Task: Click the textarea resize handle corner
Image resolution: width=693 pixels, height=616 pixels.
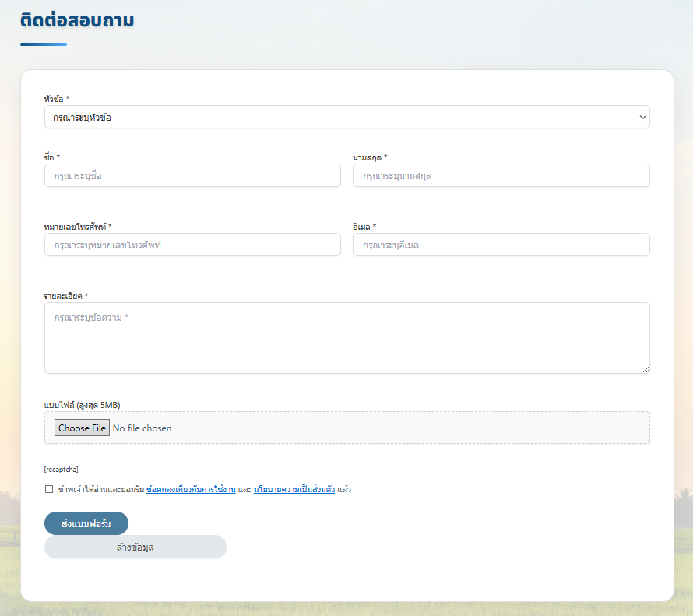Action: (646, 369)
